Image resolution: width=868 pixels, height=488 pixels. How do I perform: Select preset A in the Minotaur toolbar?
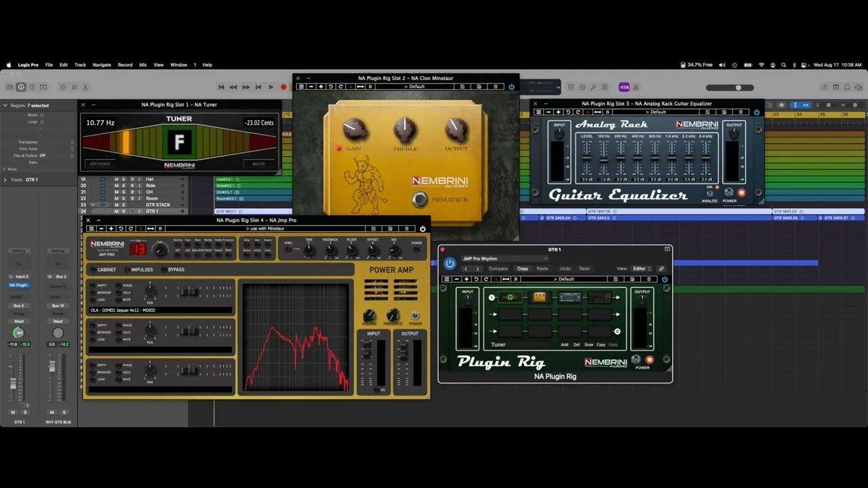tap(351, 87)
